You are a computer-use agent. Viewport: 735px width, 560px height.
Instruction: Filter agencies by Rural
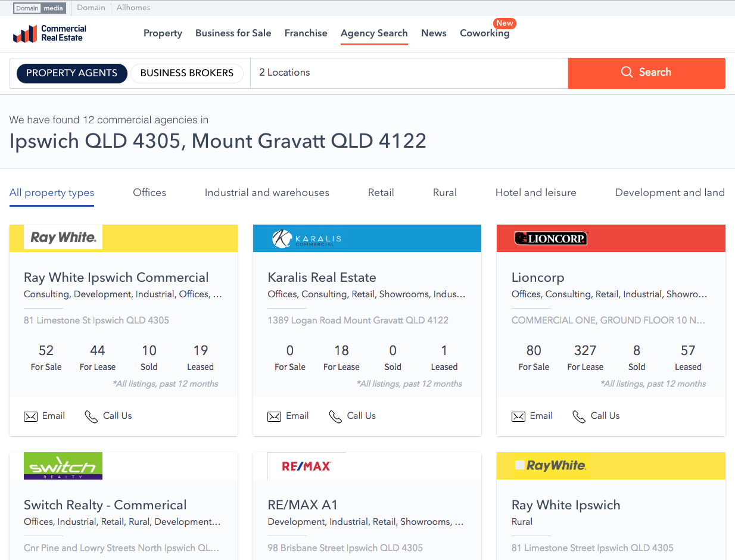445,192
